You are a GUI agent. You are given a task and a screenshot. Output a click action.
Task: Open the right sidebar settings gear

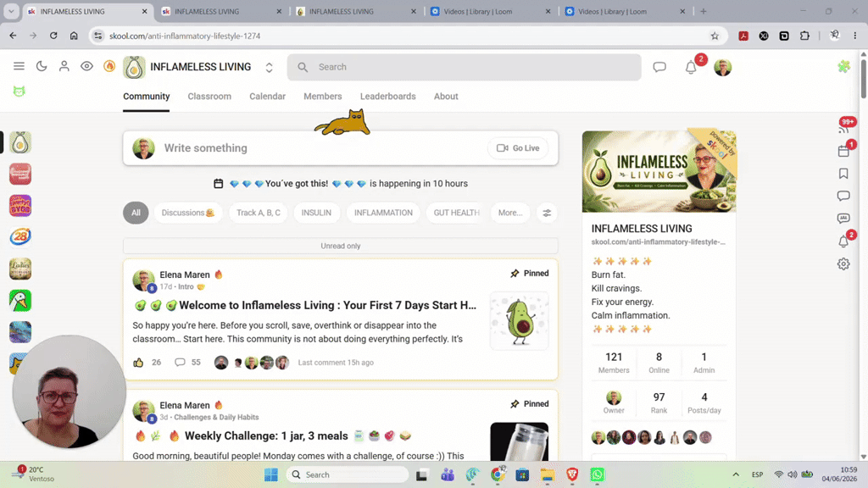(843, 264)
